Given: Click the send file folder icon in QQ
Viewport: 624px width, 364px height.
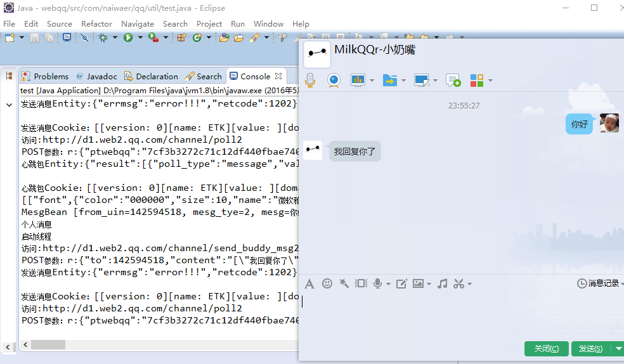Looking at the screenshot, I should pyautogui.click(x=389, y=81).
